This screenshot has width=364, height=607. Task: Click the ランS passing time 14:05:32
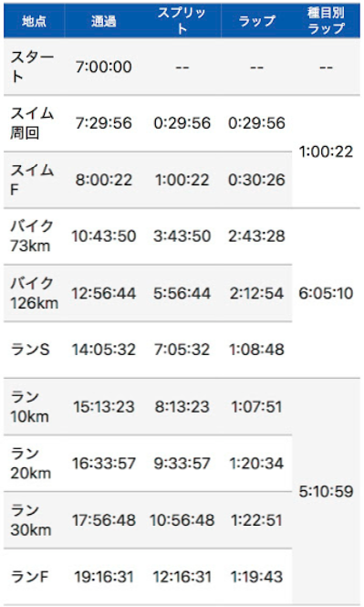(x=104, y=350)
